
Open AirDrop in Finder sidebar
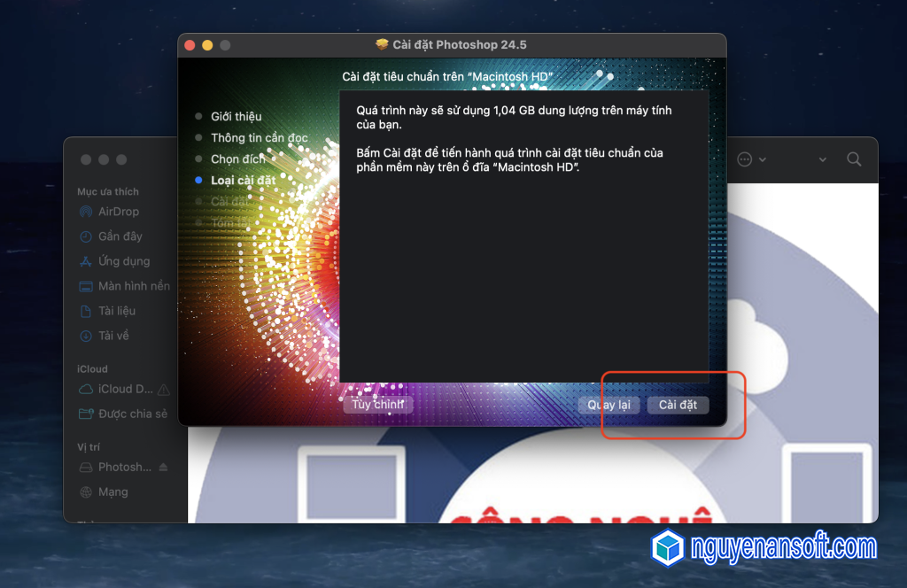(x=119, y=212)
